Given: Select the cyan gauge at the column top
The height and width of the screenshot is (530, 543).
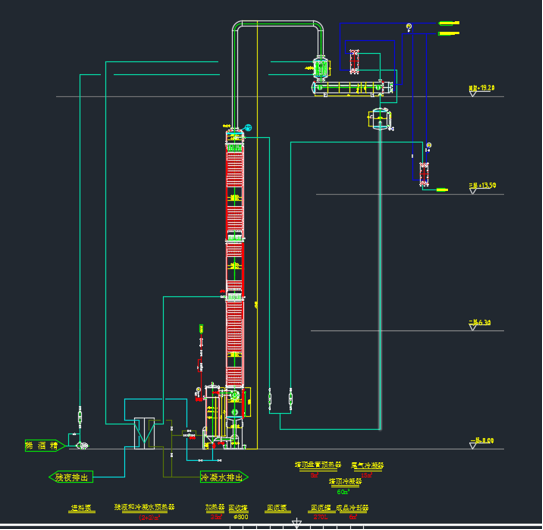Looking at the screenshot, I should tap(248, 127).
